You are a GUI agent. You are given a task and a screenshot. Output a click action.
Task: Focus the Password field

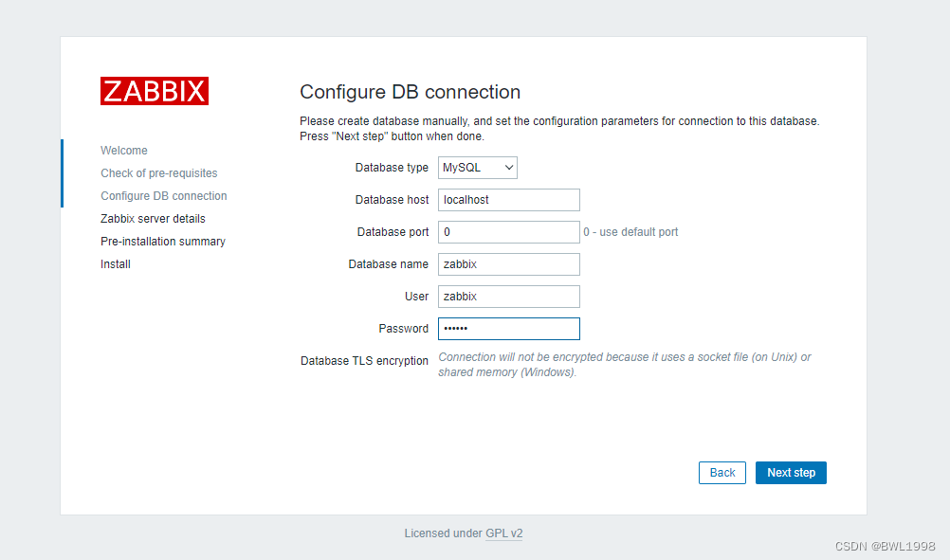click(x=509, y=329)
